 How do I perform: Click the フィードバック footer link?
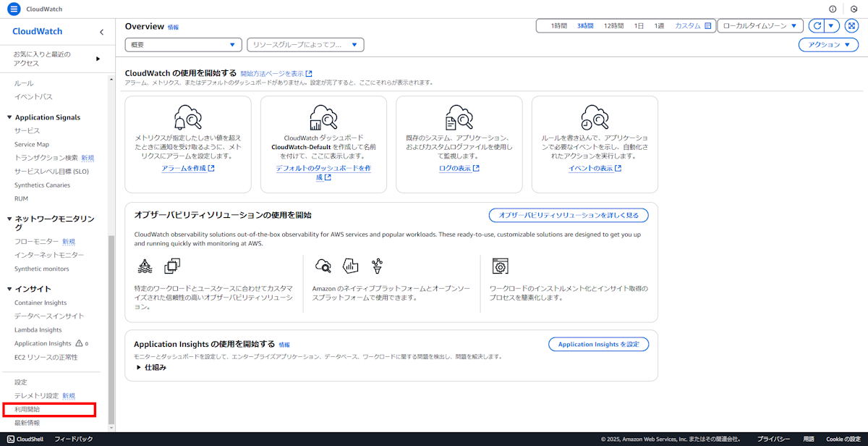(x=74, y=439)
